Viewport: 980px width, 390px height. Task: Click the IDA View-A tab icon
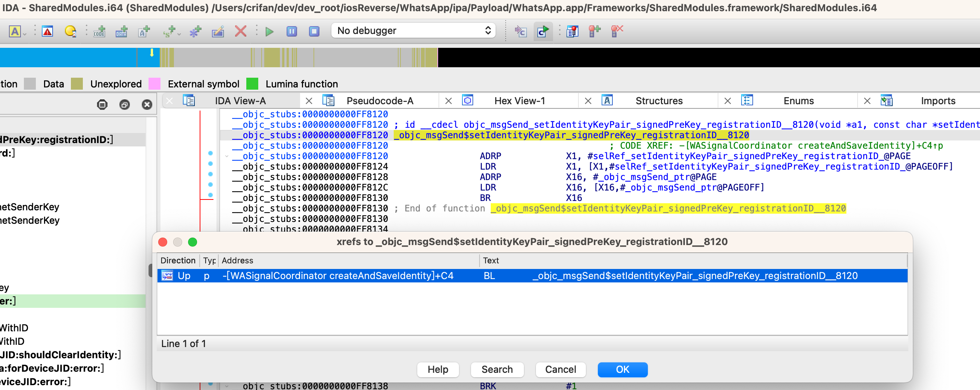189,100
